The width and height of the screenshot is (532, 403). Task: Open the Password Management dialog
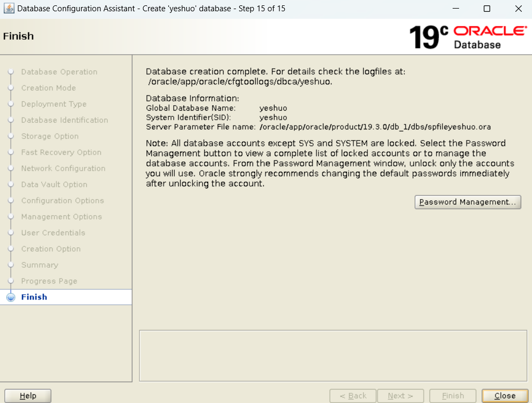click(468, 202)
